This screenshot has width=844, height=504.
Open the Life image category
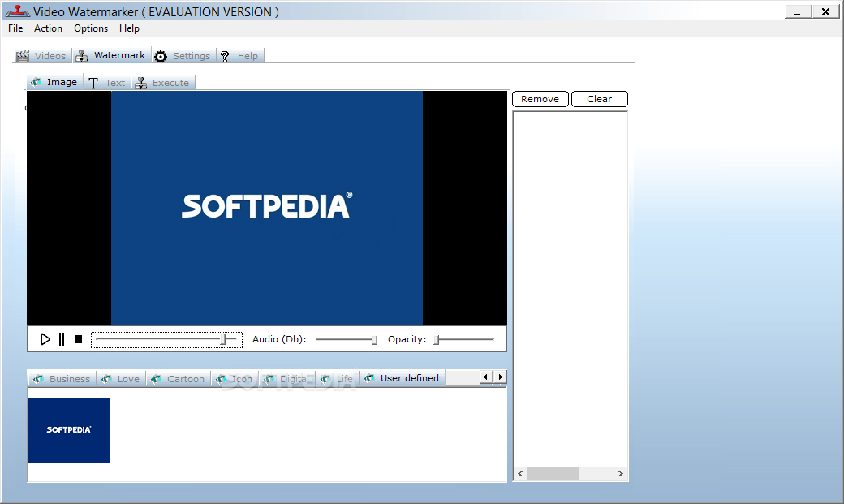[337, 379]
